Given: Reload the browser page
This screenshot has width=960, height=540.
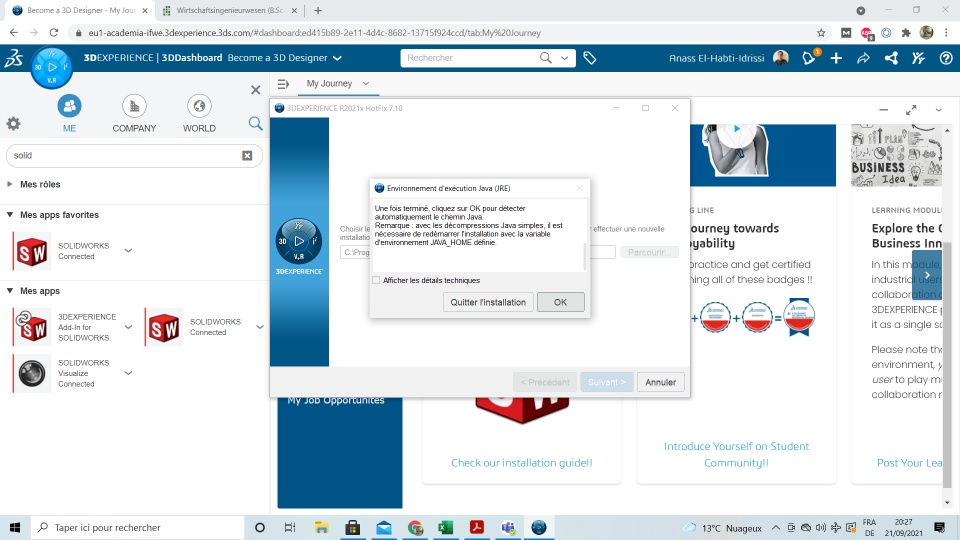Looking at the screenshot, I should click(x=54, y=33).
